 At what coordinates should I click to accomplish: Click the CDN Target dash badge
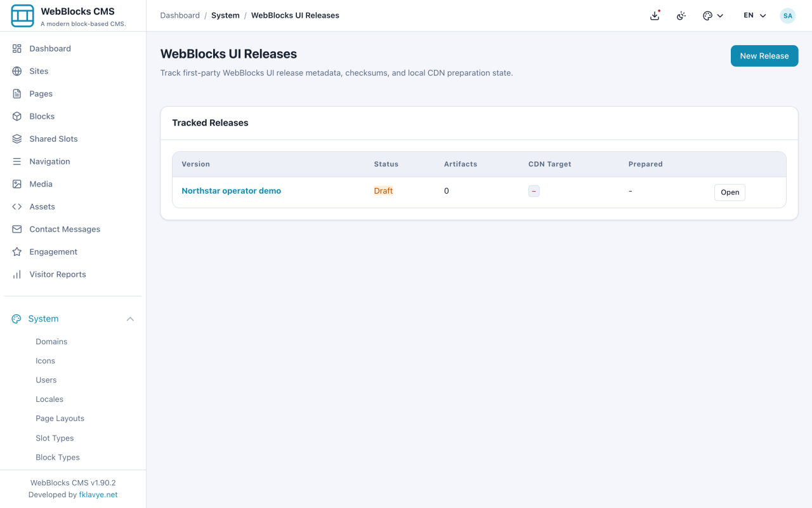534,191
